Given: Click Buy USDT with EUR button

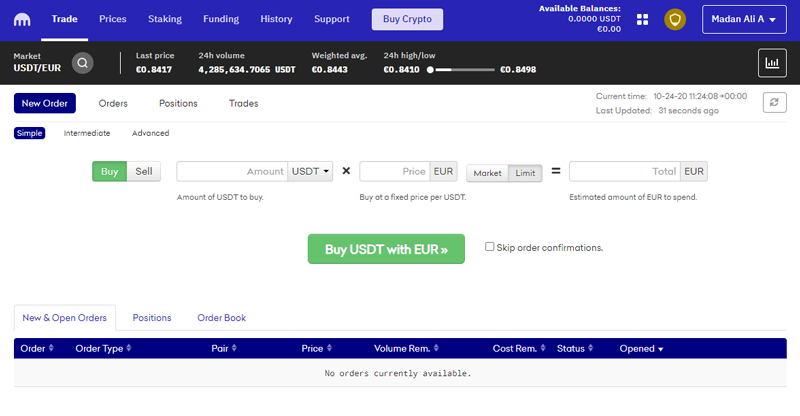Looking at the screenshot, I should tap(386, 249).
